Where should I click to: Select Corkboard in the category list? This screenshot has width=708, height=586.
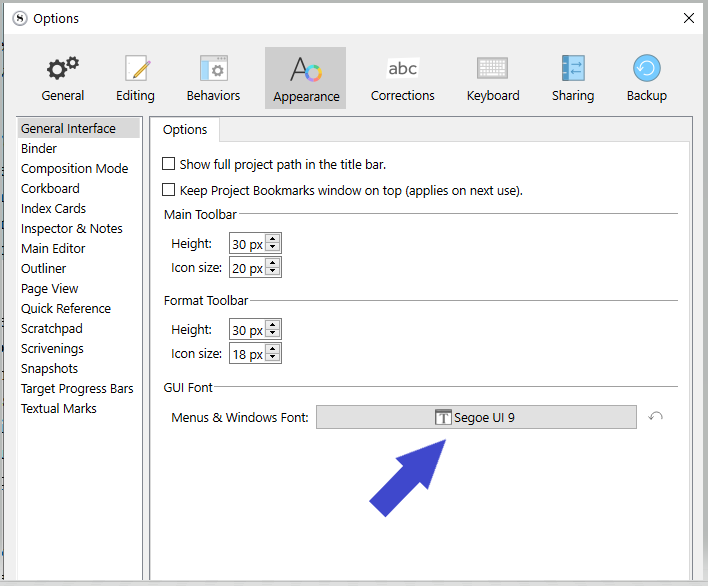(x=50, y=189)
